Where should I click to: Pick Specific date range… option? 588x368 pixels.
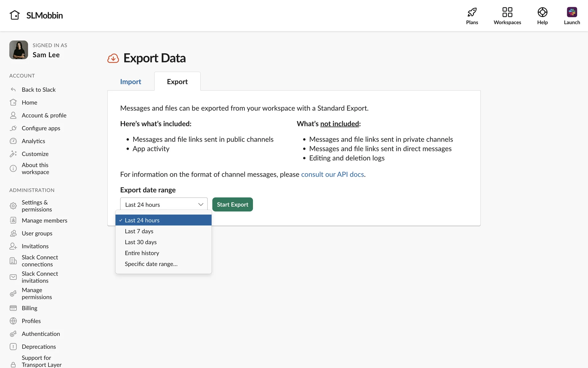click(x=151, y=264)
